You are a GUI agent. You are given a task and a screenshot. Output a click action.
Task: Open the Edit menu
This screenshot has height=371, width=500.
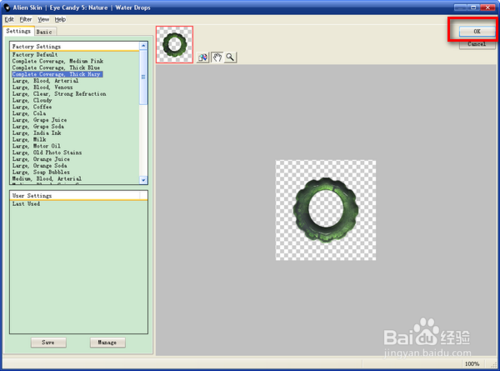tap(9, 19)
